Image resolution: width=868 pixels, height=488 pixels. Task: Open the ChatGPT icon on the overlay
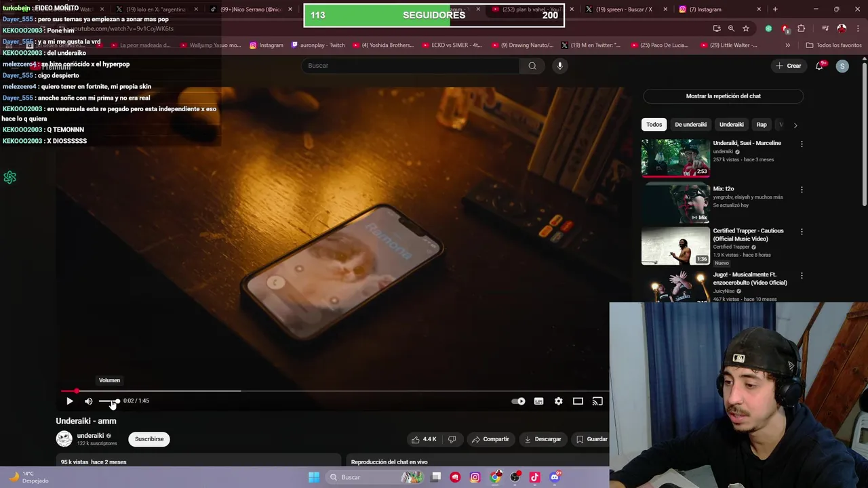pyautogui.click(x=9, y=178)
